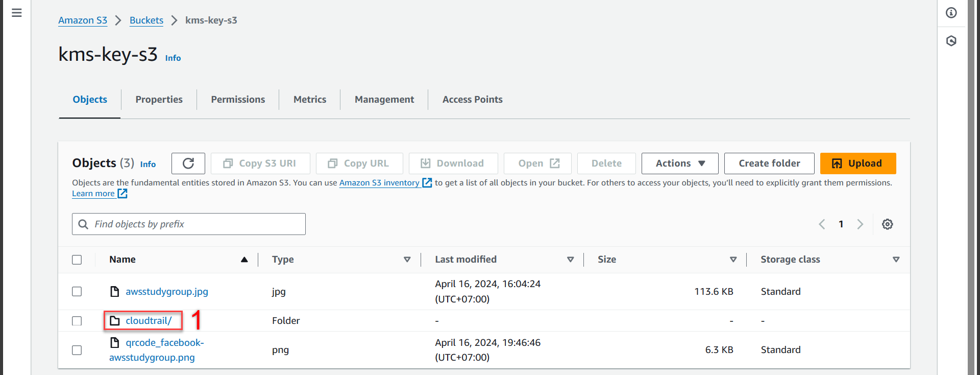The image size is (980, 375).
Task: Open the Storage class column sort arrow
Action: coord(895,260)
